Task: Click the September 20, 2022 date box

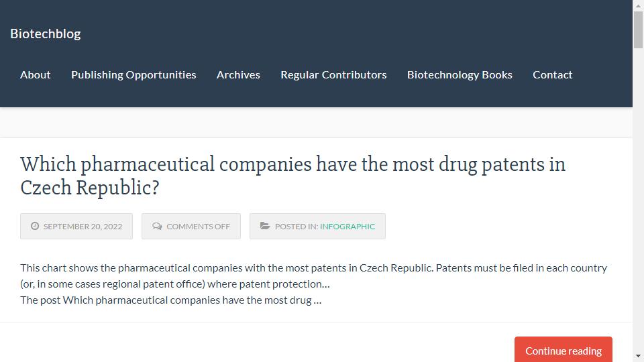Action: tap(76, 226)
